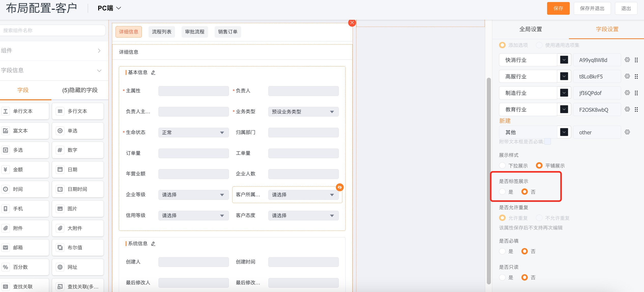Open the PC端 platform dropdown

(x=109, y=8)
